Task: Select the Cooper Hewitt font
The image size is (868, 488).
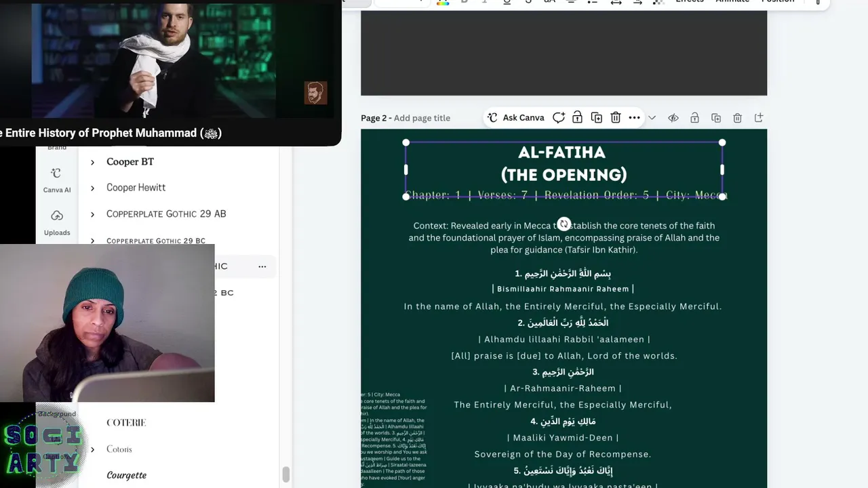Action: point(136,188)
